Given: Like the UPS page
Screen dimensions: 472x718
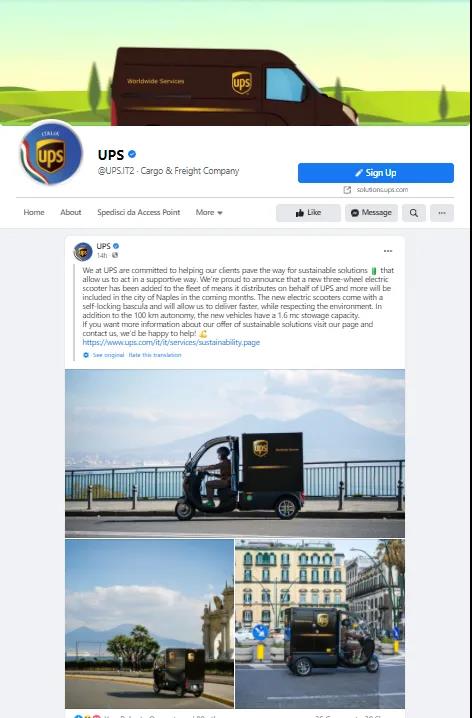Looking at the screenshot, I should pyautogui.click(x=308, y=213).
